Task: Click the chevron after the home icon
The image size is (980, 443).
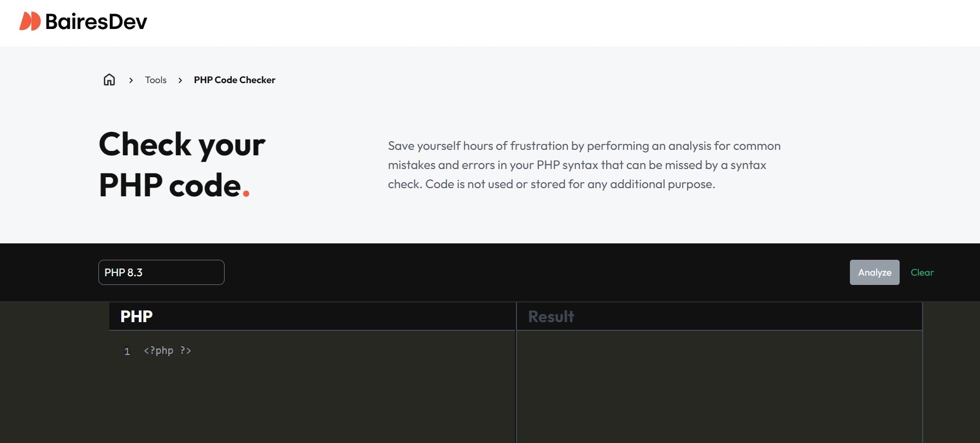Action: tap(131, 80)
